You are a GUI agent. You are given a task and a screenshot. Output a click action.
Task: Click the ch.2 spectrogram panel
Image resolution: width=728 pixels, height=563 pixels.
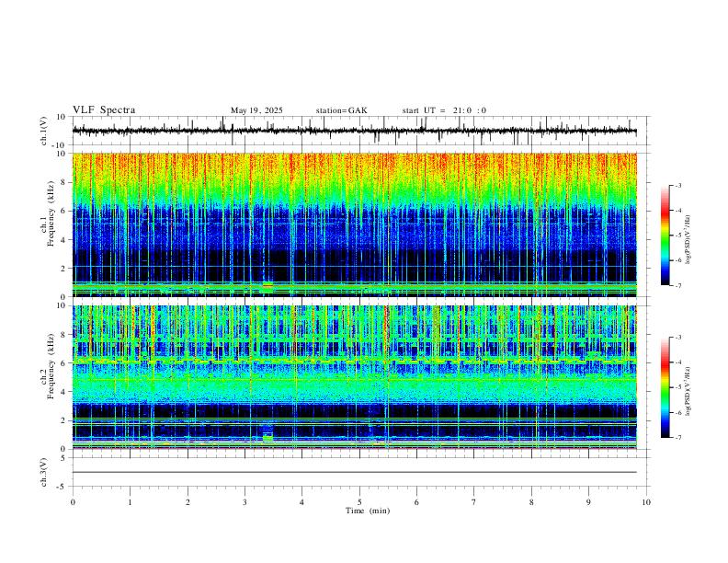click(x=354, y=377)
